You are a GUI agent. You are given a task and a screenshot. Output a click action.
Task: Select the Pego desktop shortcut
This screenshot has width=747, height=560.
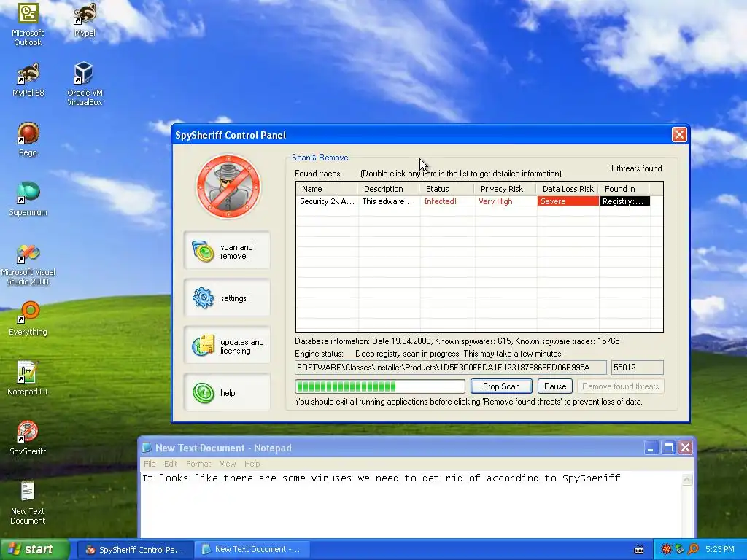coord(28,139)
